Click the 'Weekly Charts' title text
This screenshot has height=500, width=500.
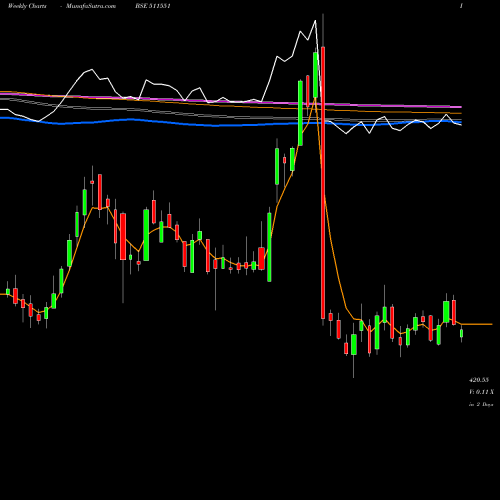(27, 6)
